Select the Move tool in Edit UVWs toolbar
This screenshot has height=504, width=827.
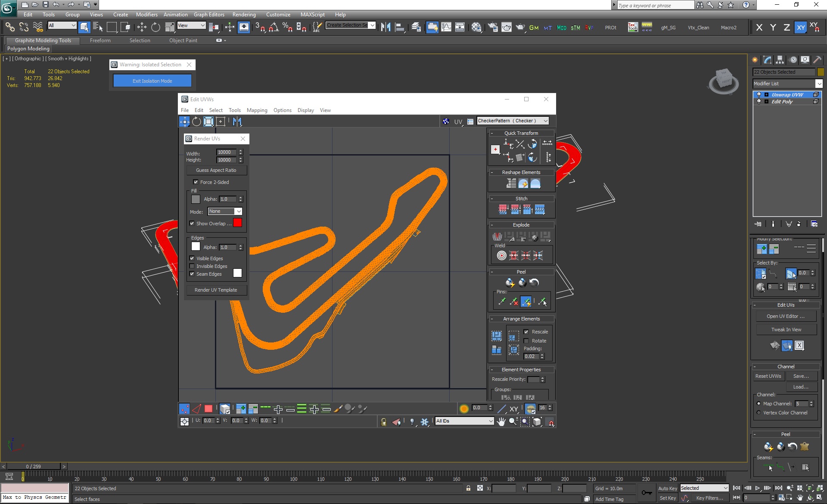point(184,121)
